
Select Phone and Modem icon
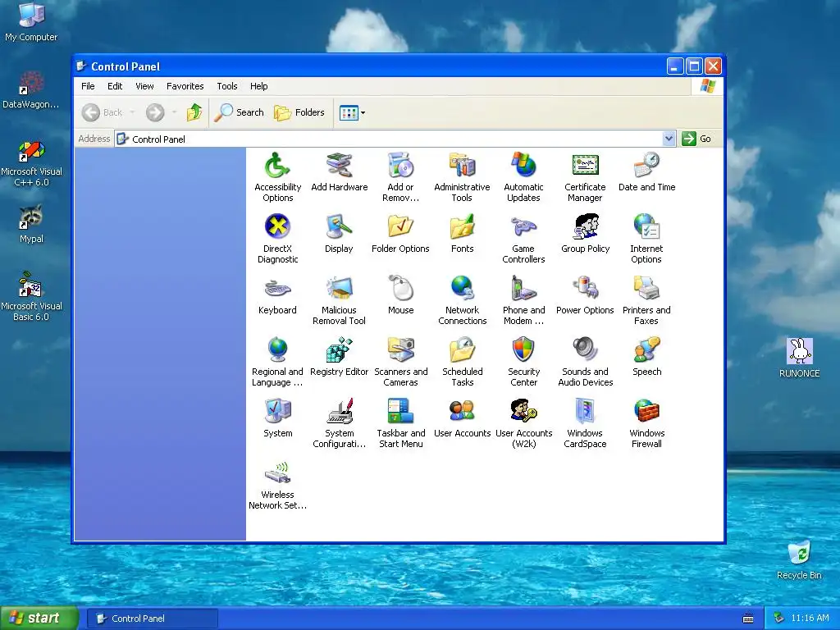coord(523,288)
